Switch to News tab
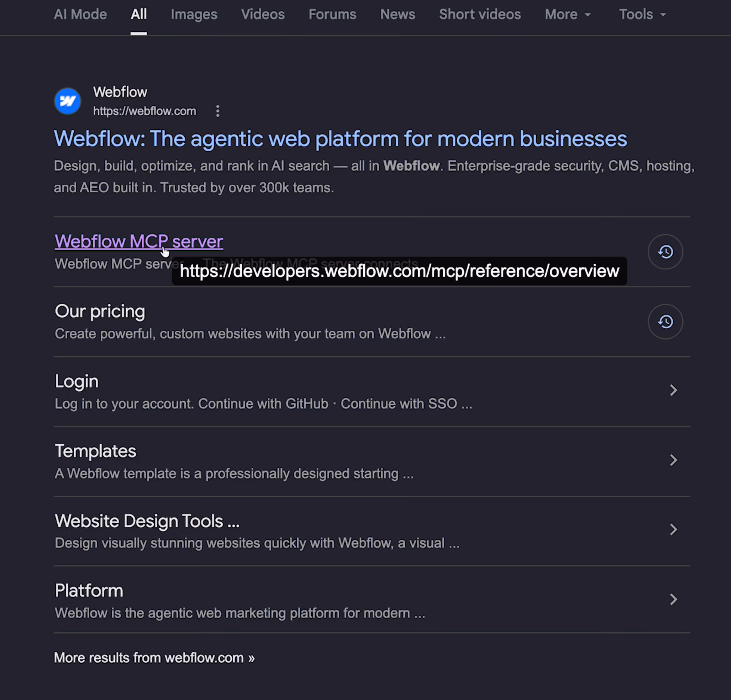The image size is (731, 700). [397, 14]
